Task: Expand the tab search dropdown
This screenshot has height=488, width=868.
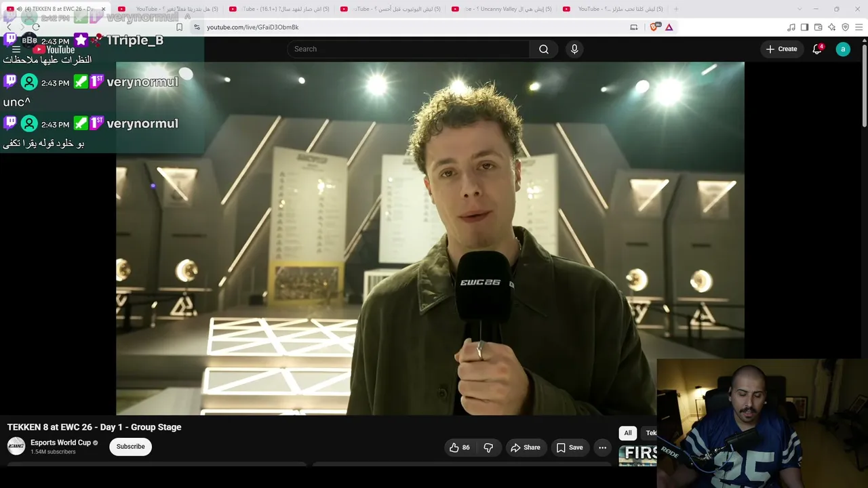Action: click(799, 9)
